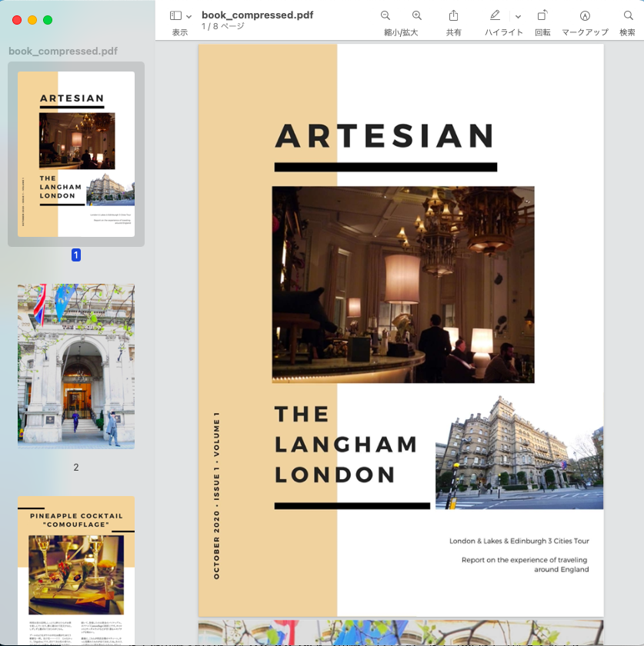Activate the highlight pen tool
The height and width of the screenshot is (646, 644).
click(496, 15)
